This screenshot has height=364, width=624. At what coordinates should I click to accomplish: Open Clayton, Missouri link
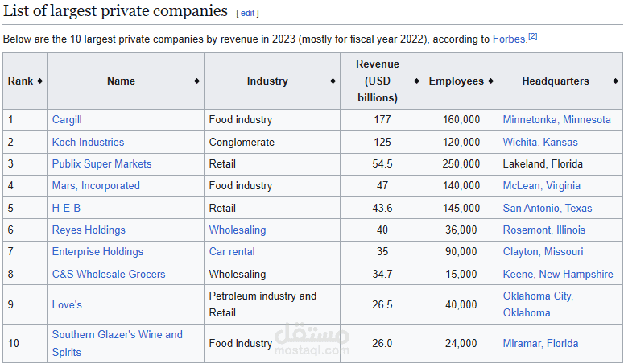click(543, 252)
